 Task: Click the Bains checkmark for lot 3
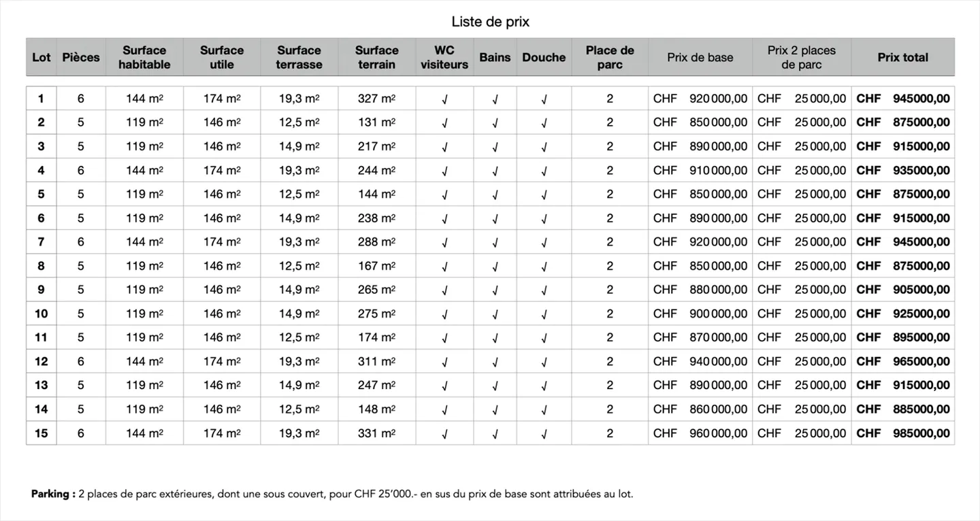495,147
